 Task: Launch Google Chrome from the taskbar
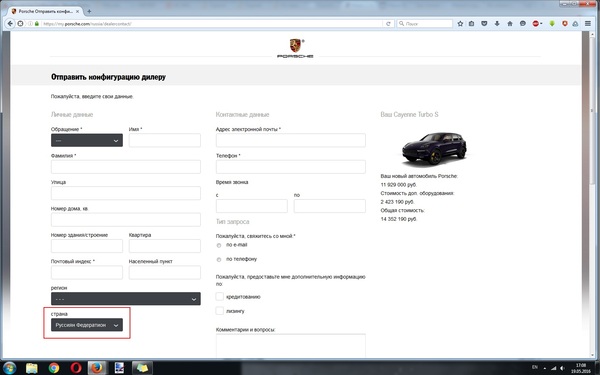[x=54, y=368]
